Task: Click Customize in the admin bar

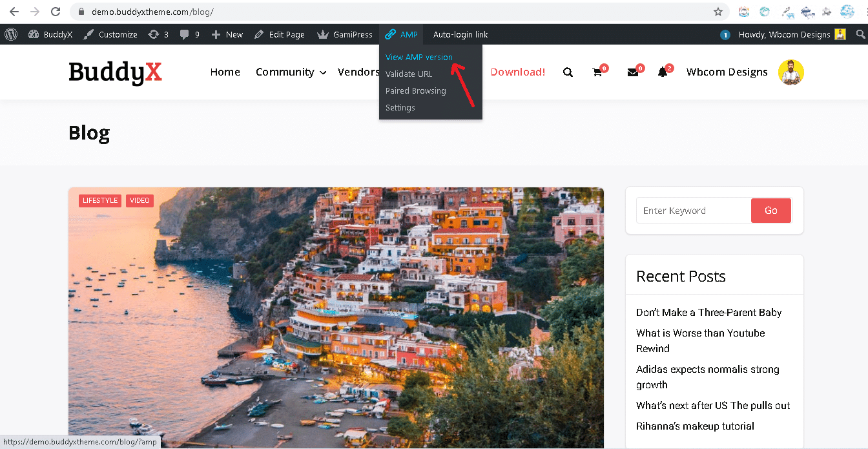Action: point(110,34)
